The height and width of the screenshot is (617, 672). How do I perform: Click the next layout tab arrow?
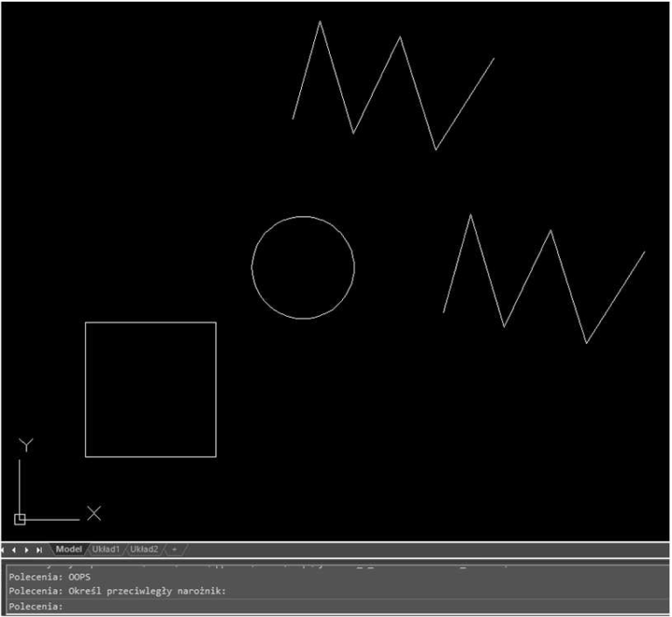tap(27, 550)
